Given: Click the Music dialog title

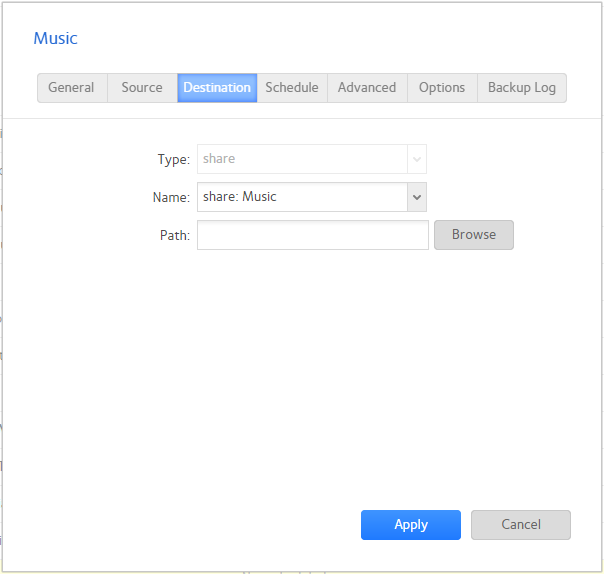Looking at the screenshot, I should (56, 39).
